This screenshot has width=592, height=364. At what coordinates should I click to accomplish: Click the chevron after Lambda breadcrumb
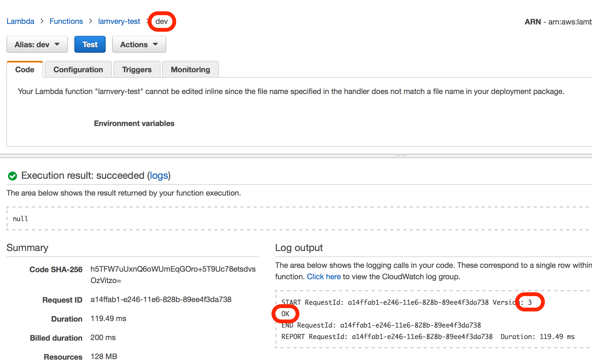click(42, 21)
